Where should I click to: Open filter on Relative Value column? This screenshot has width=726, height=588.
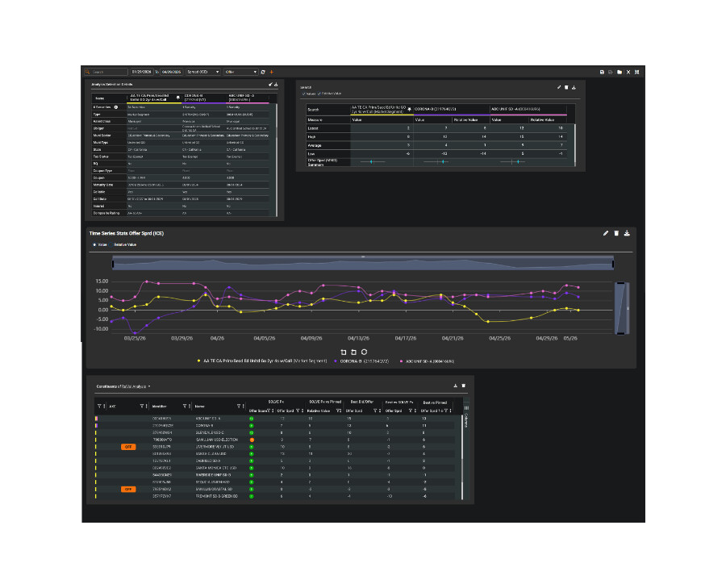click(338, 411)
